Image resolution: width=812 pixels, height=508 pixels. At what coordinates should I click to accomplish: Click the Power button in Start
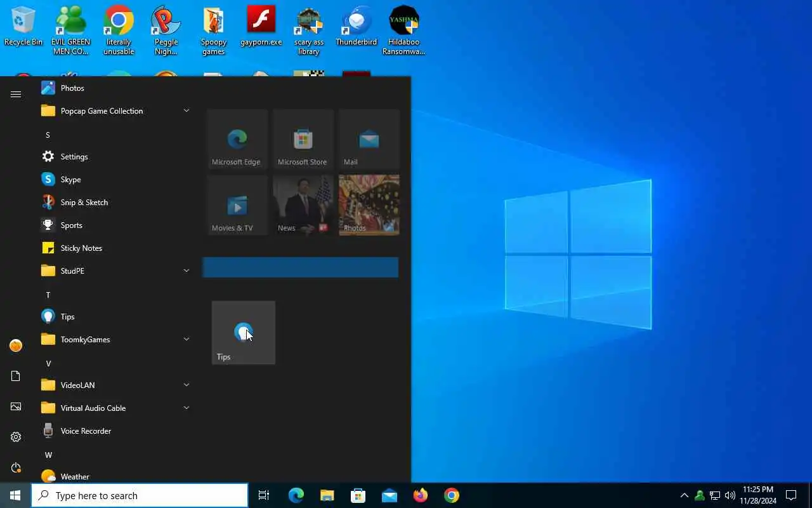point(16,467)
